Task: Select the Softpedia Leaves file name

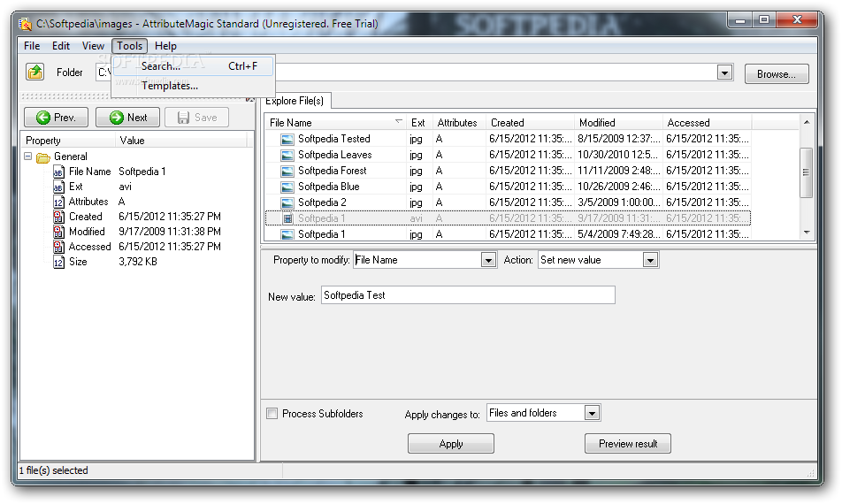Action: click(334, 155)
